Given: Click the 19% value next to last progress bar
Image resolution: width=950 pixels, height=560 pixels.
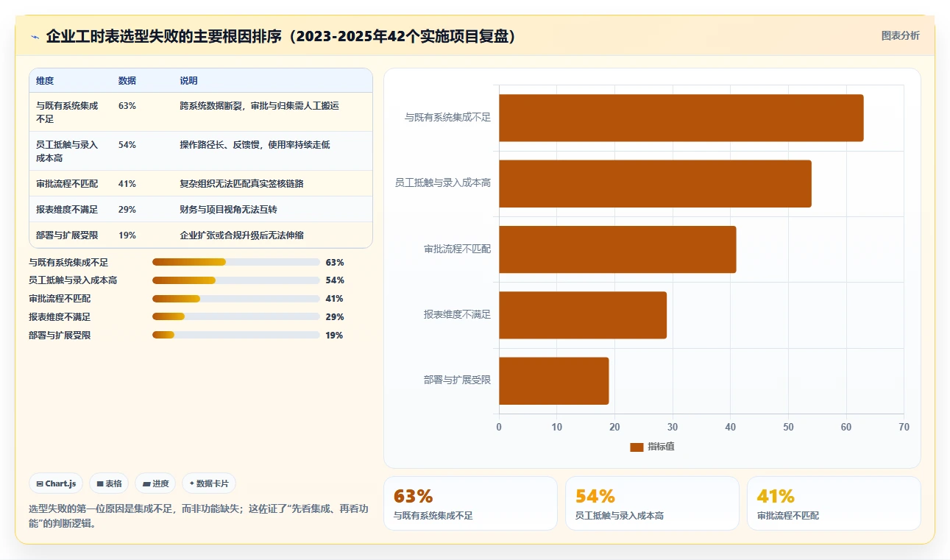Looking at the screenshot, I should click(335, 335).
